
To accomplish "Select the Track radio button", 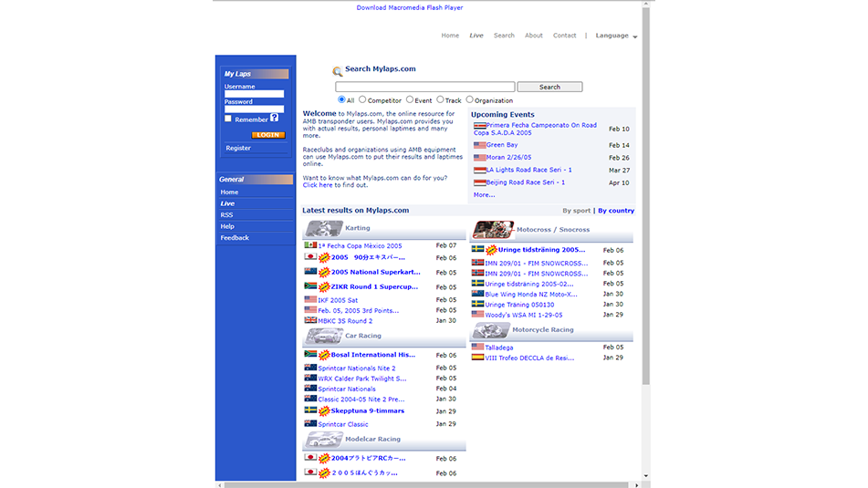I will (x=440, y=99).
